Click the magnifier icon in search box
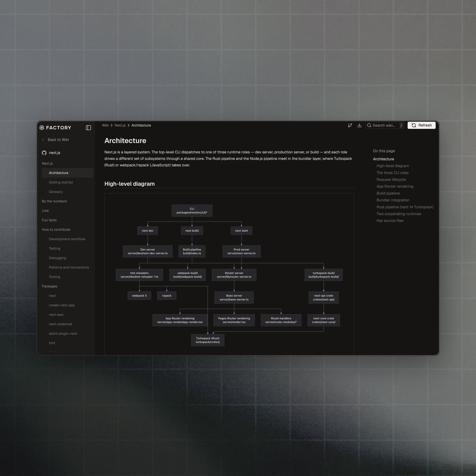This screenshot has height=476, width=476. (x=369, y=125)
